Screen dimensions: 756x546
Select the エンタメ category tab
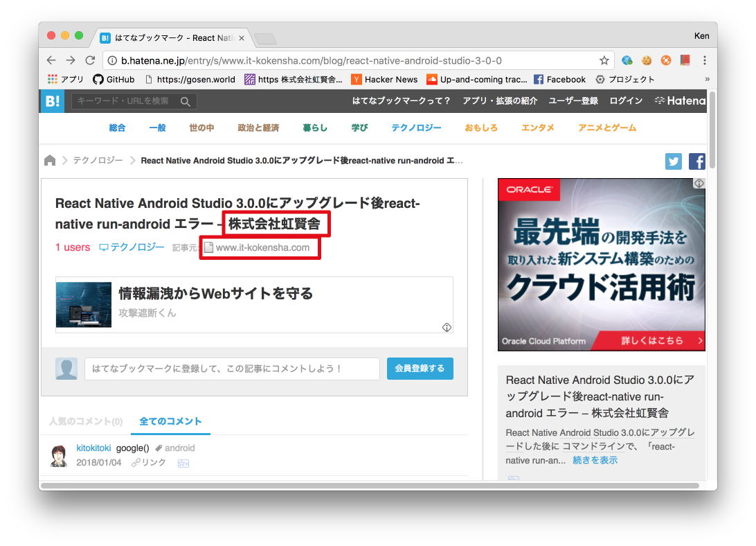(x=538, y=127)
